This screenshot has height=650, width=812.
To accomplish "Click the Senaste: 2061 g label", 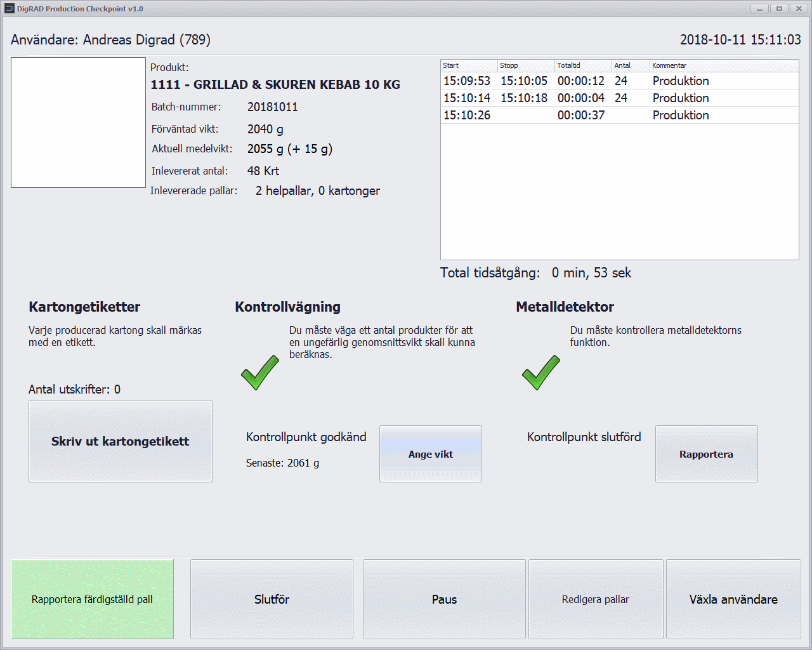I will pyautogui.click(x=282, y=463).
